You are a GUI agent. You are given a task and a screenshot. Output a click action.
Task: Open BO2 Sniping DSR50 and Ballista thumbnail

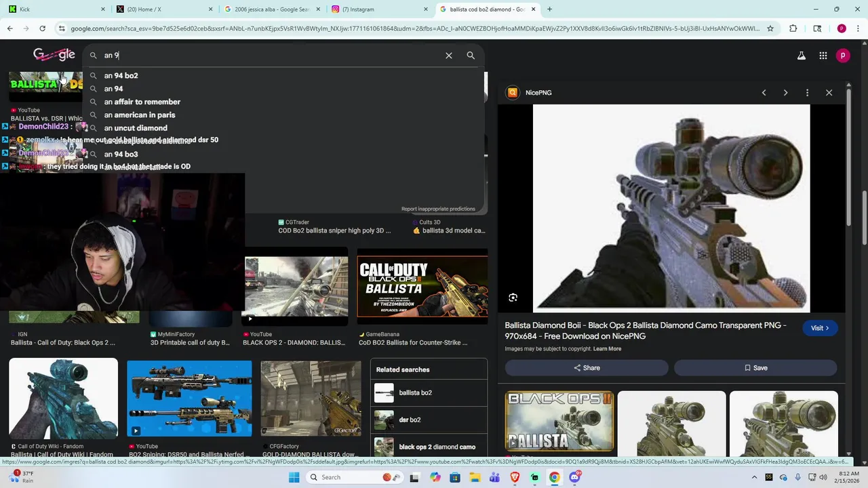pos(189,399)
